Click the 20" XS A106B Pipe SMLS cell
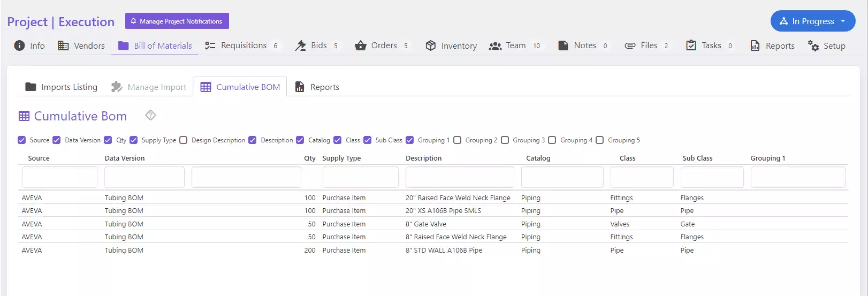 point(443,211)
